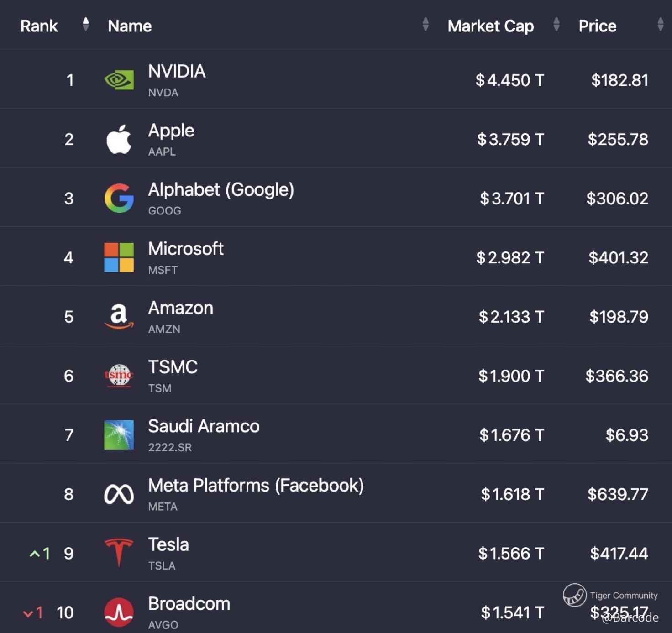Open Meta Platforms (Facebook) link
The width and height of the screenshot is (672, 633).
tap(256, 486)
